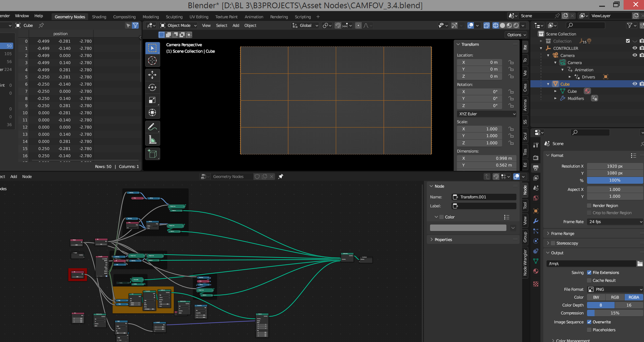Screen dimensions: 644x342
Task: Toggle the node custom Color checkbox
Action: pyautogui.click(x=442, y=217)
